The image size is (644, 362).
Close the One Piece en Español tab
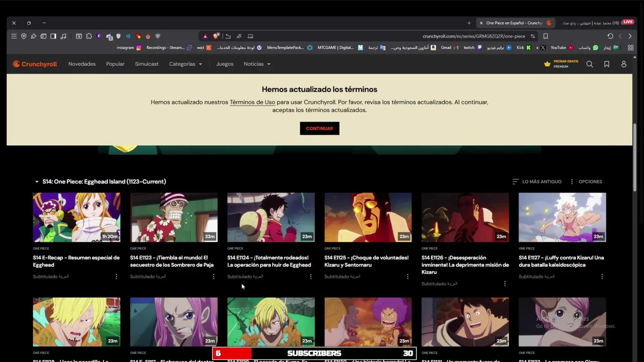point(481,23)
